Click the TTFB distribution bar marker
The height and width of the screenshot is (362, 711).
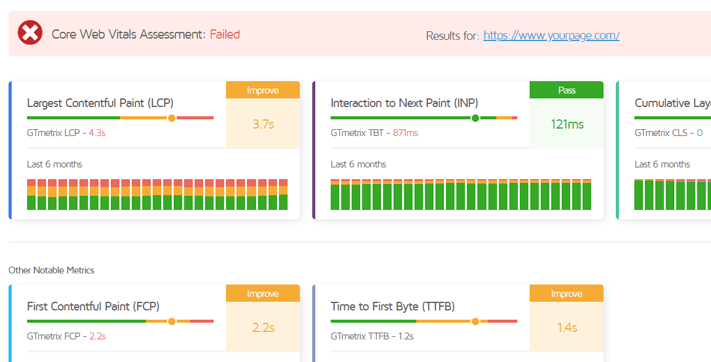point(475,321)
